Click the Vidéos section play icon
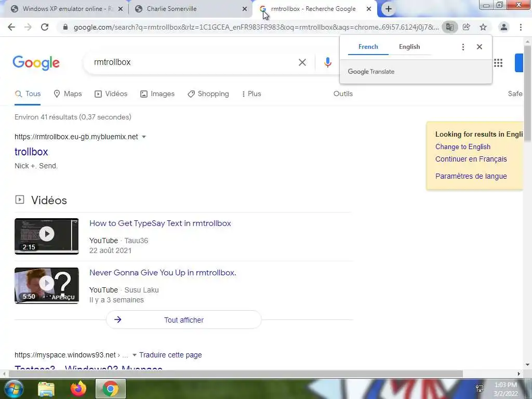This screenshot has height=399, width=532. pyautogui.click(x=20, y=199)
